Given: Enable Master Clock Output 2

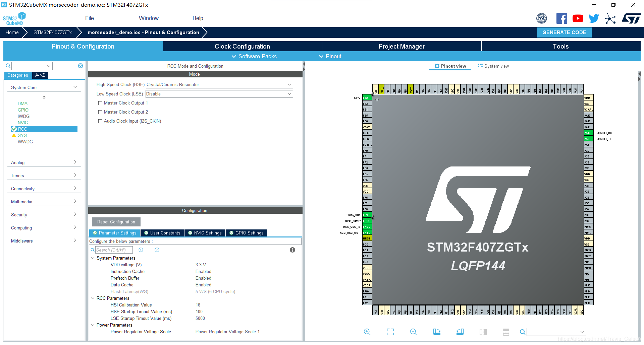Looking at the screenshot, I should 100,112.
